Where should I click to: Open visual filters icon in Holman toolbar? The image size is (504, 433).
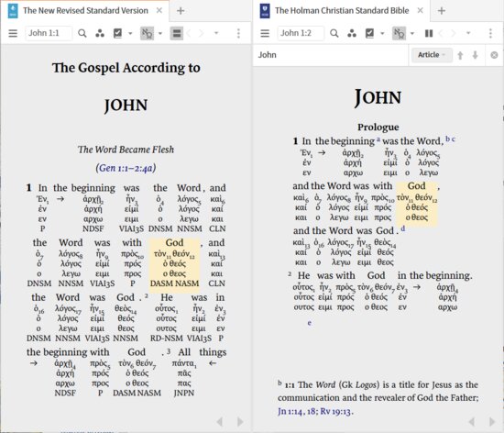(352, 33)
